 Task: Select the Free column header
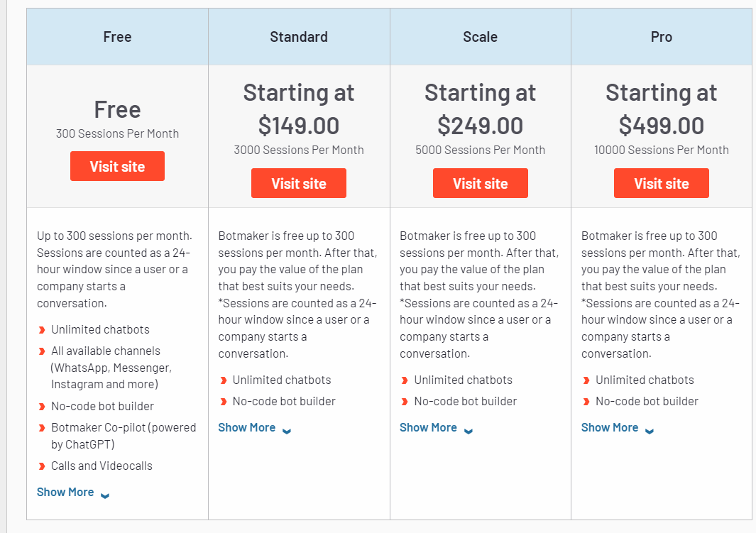117,37
